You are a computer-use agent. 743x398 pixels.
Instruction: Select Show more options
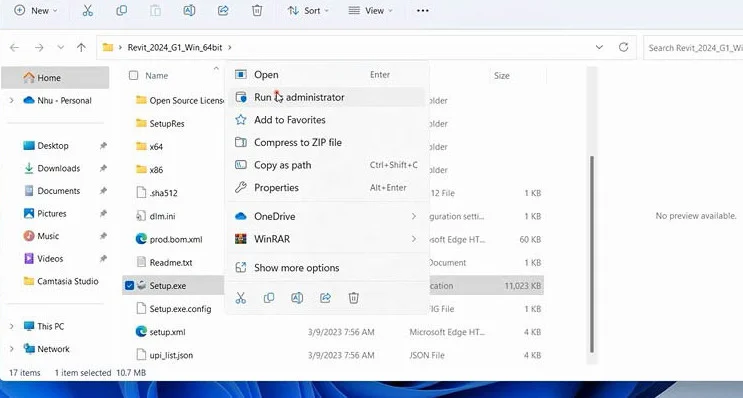[x=327, y=268]
